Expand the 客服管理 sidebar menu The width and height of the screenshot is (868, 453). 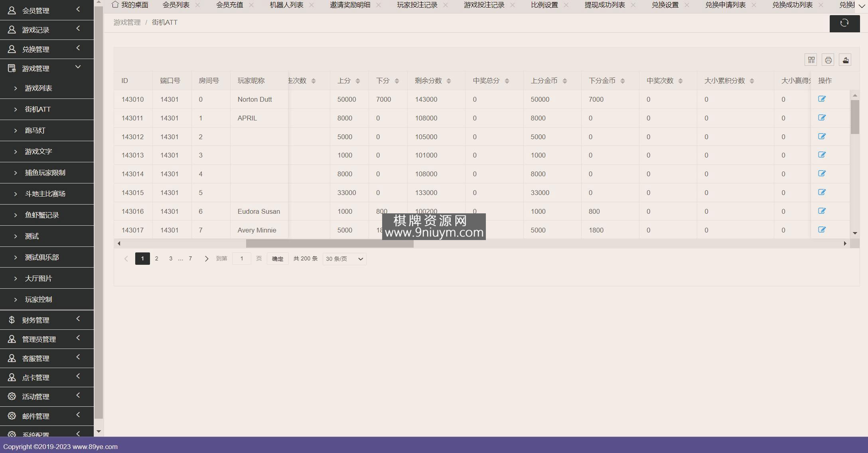[x=47, y=358]
